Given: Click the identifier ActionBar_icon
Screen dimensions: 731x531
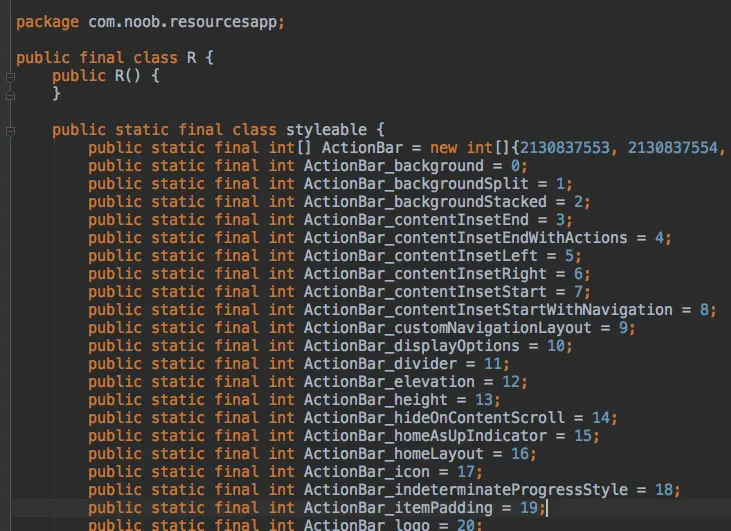Looking at the screenshot, I should point(367,472).
